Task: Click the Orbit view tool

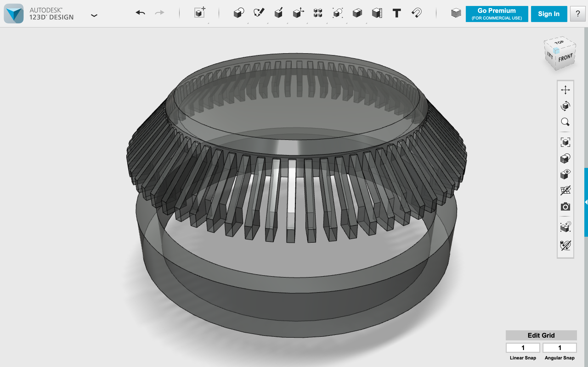Action: [x=565, y=106]
